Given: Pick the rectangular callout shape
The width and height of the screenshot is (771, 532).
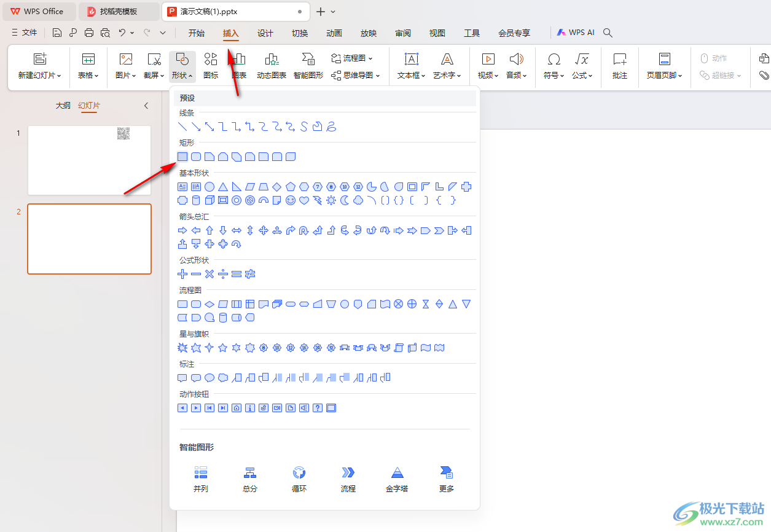Looking at the screenshot, I should [182, 378].
